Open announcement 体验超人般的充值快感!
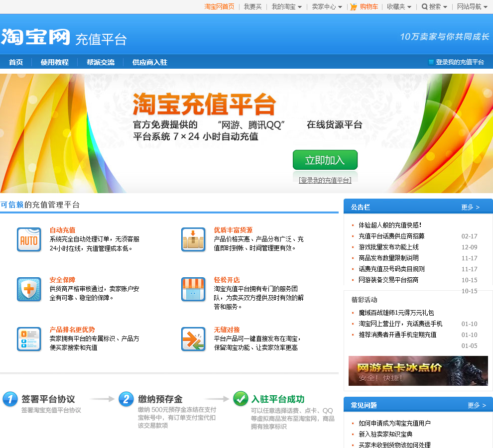The image size is (493, 448). (x=390, y=225)
